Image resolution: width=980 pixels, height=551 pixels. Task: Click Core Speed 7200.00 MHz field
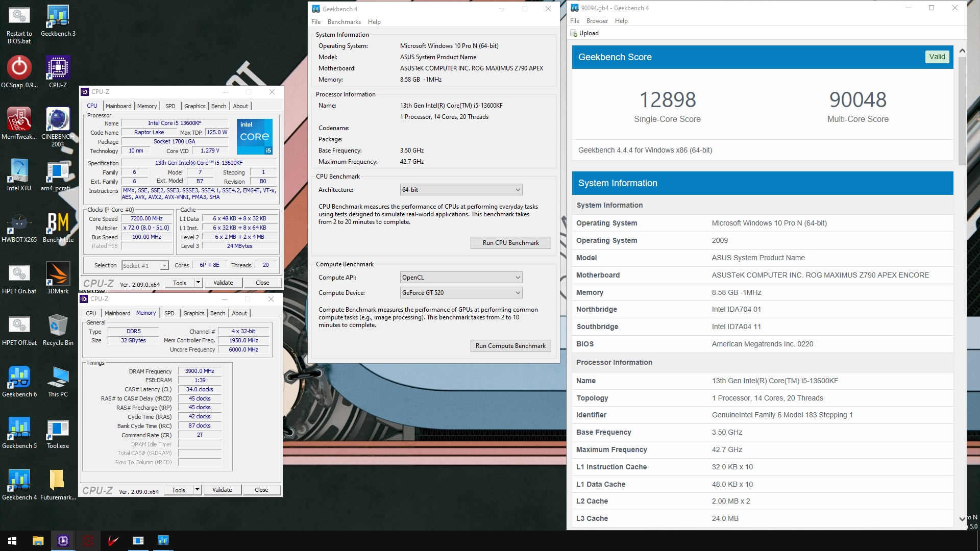(x=146, y=218)
